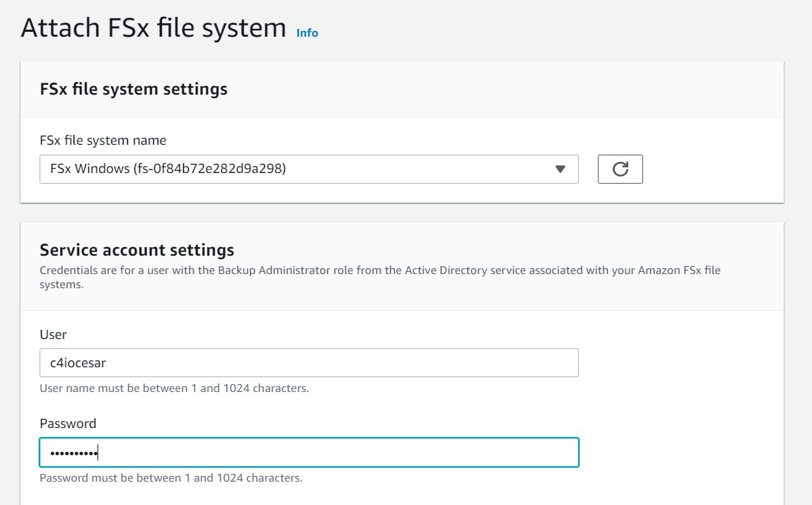Click the 'User' field label

53,335
